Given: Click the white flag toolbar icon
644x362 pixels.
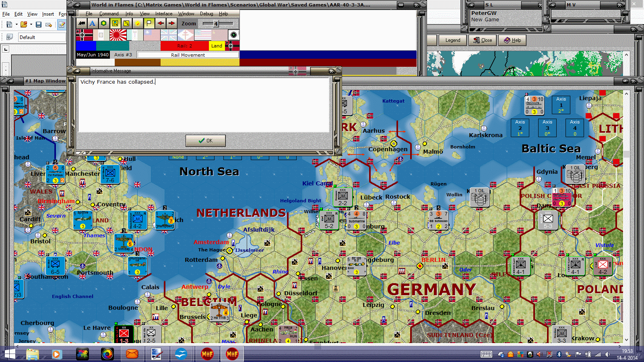Looking at the screenshot, I should pos(149,23).
